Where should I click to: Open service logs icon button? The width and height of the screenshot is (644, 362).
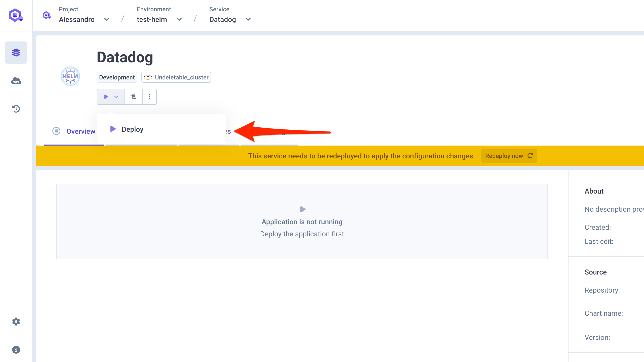tap(133, 97)
